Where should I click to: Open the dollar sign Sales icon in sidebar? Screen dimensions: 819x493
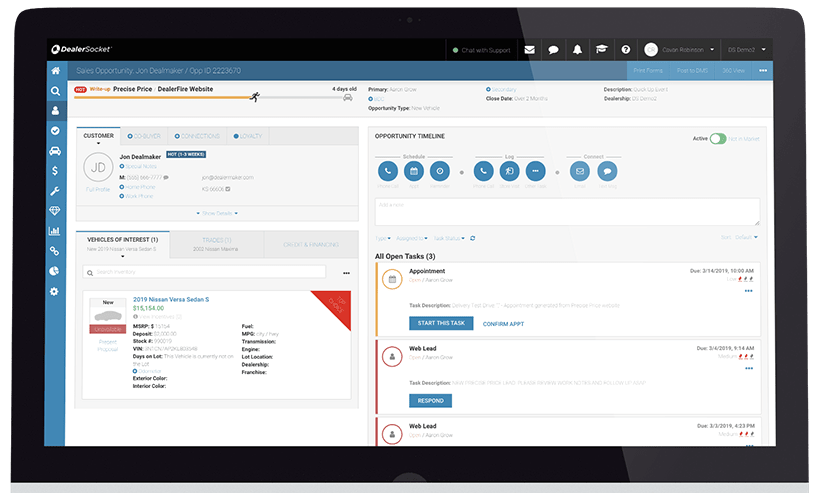point(55,171)
